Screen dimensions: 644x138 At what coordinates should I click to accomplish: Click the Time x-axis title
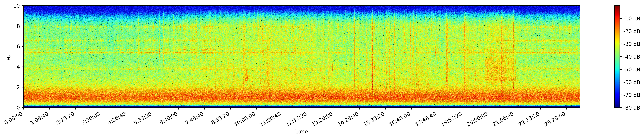point(301,132)
